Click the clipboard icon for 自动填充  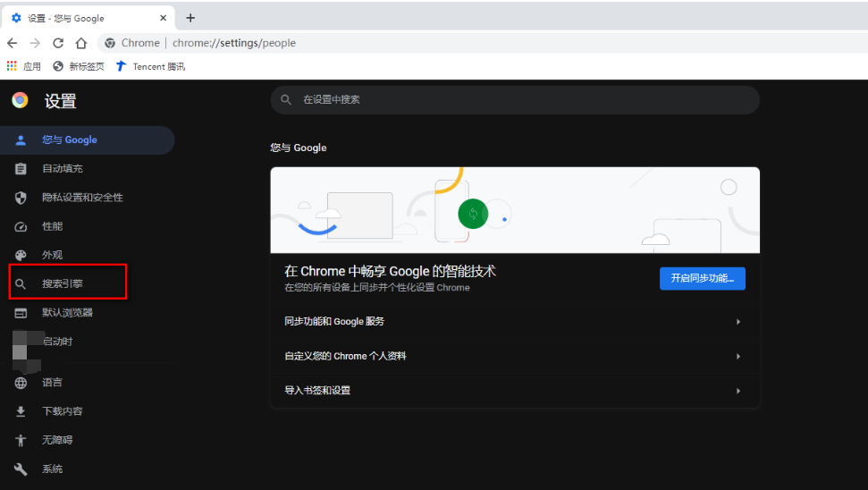click(x=21, y=169)
